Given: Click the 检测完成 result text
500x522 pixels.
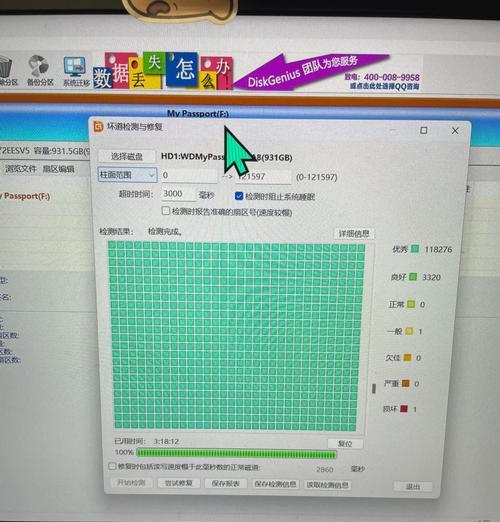Looking at the screenshot, I should point(165,231).
